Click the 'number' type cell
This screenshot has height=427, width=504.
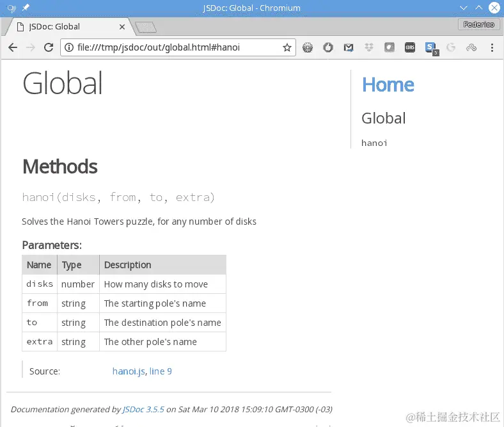coord(78,284)
